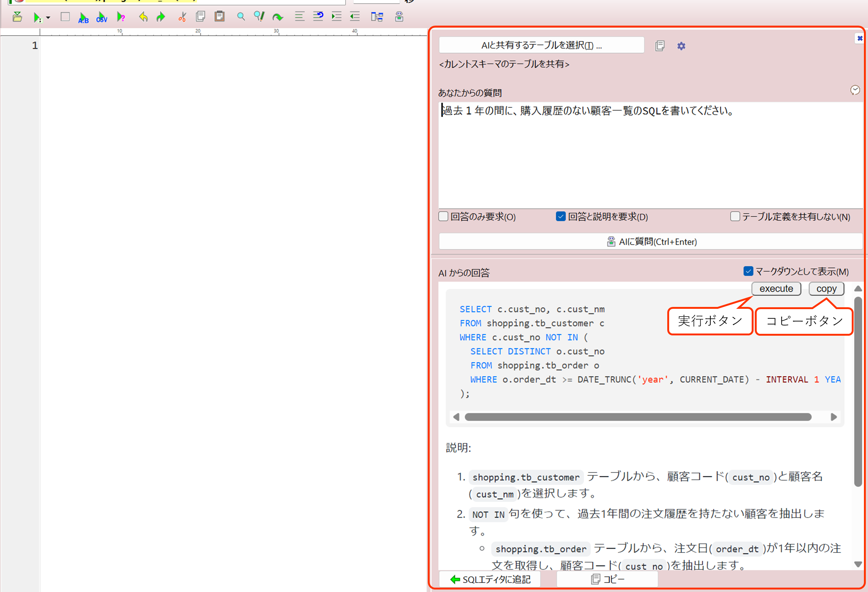Uncheck マークダウンとして表示 option
The height and width of the screenshot is (592, 868).
click(748, 271)
